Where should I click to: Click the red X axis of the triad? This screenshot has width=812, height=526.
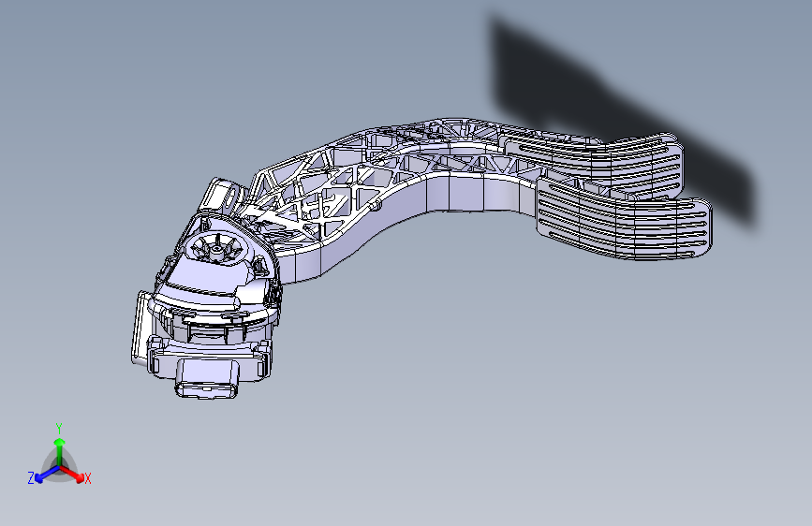pyautogui.click(x=76, y=475)
